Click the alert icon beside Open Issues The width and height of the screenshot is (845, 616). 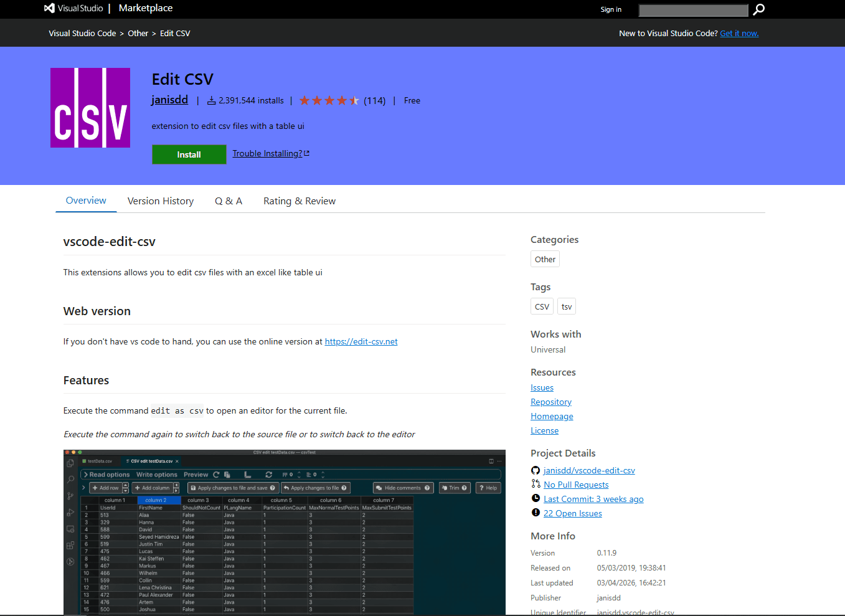[x=536, y=513]
